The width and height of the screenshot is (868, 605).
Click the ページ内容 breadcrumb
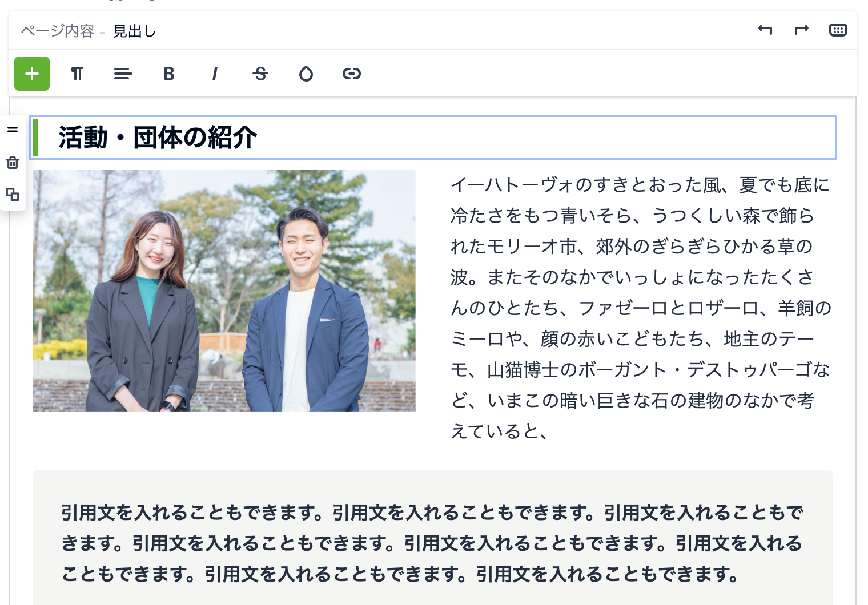click(57, 31)
